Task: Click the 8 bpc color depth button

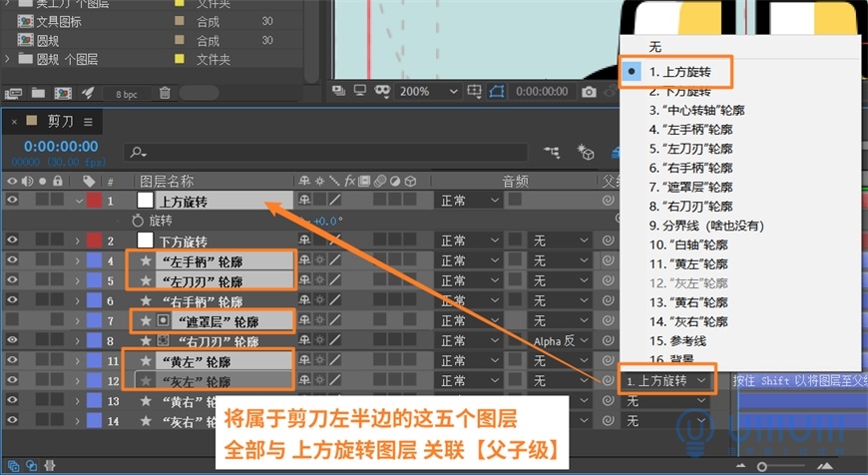Action: coord(127,94)
